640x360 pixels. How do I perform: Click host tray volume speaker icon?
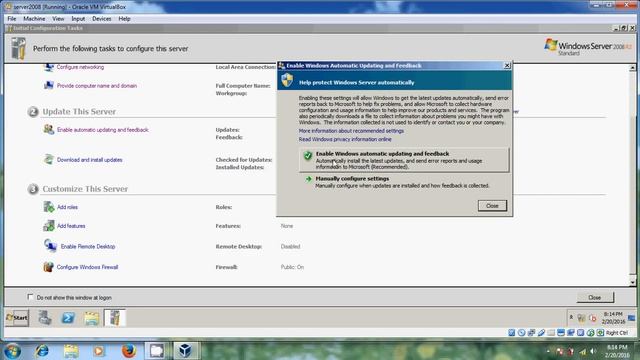pyautogui.click(x=593, y=351)
